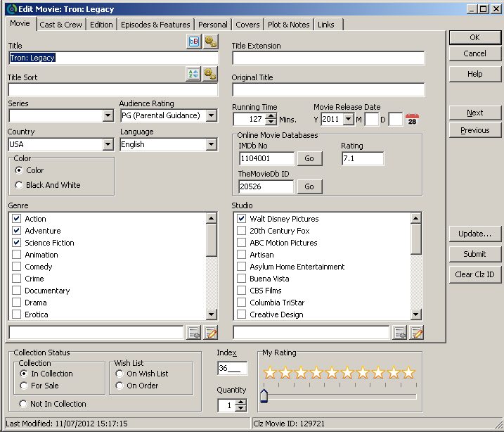
Task: Check the 20th Century Fox studio
Action: (241, 231)
